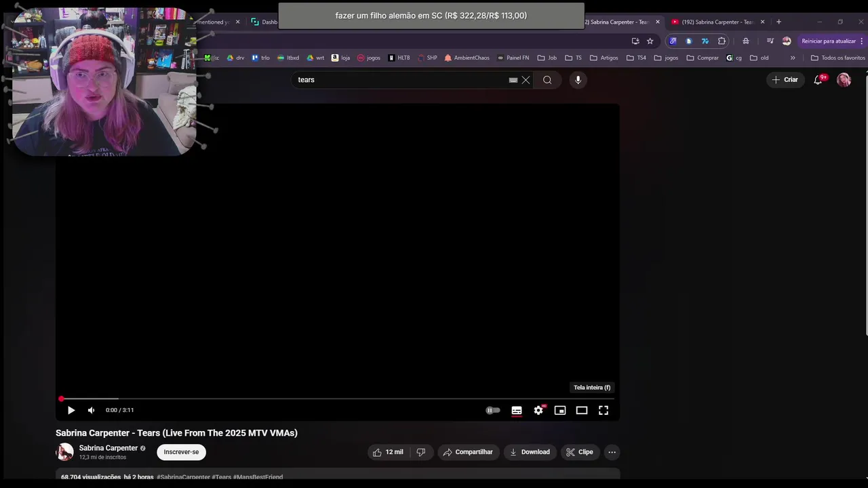Like the video with 12 mil
The image size is (868, 488).
click(x=388, y=452)
